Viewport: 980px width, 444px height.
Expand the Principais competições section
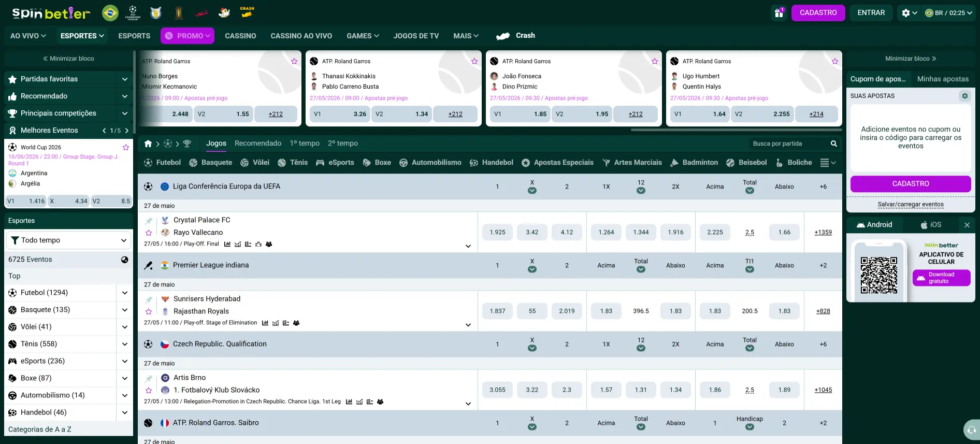click(x=125, y=113)
